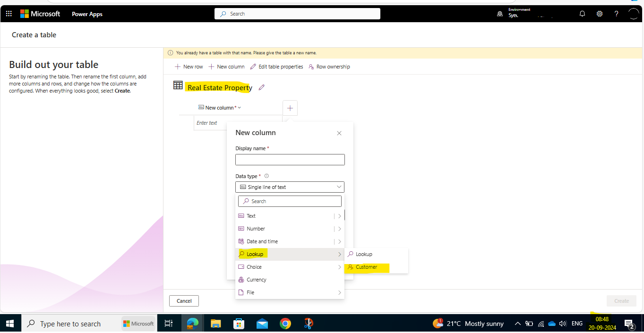Click Edit table properties

pyautogui.click(x=277, y=67)
